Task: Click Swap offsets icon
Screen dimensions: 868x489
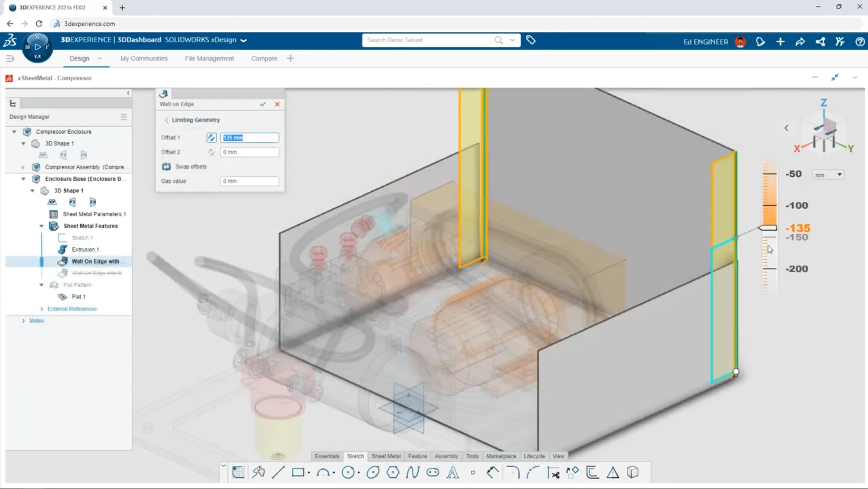Action: (166, 167)
